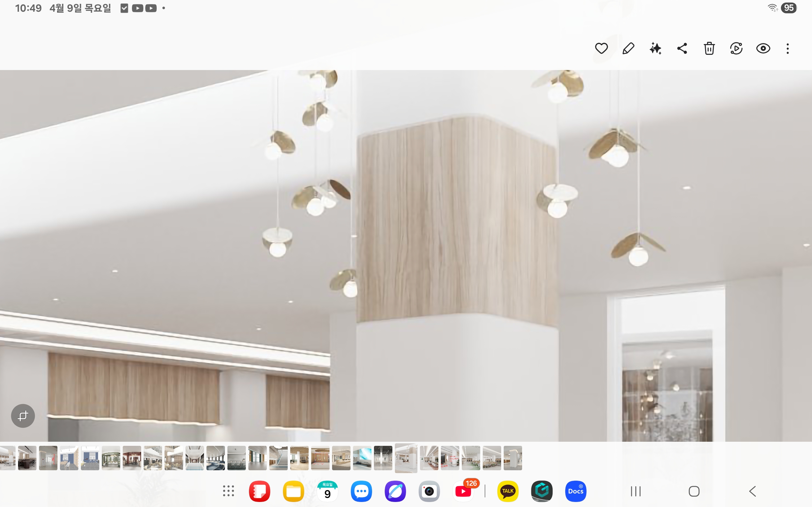This screenshot has height=507, width=812.
Task: Open the app drawer grid
Action: tap(228, 491)
